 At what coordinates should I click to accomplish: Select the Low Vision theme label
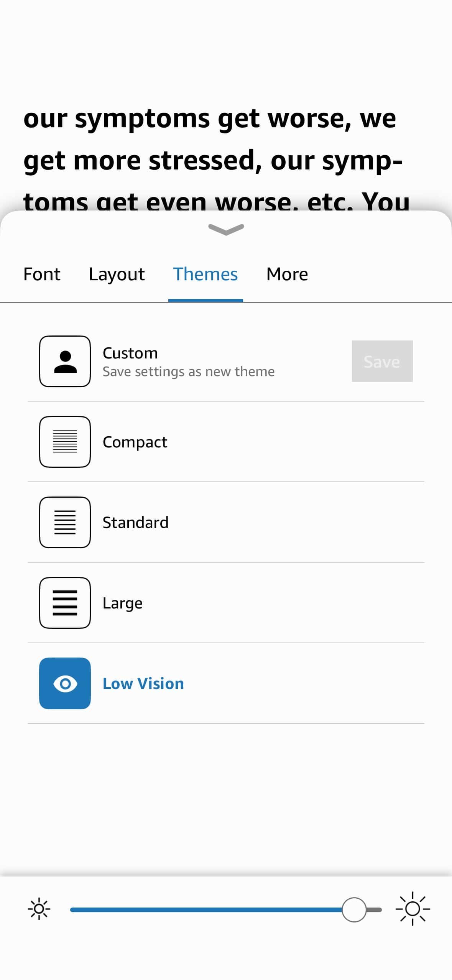(143, 684)
